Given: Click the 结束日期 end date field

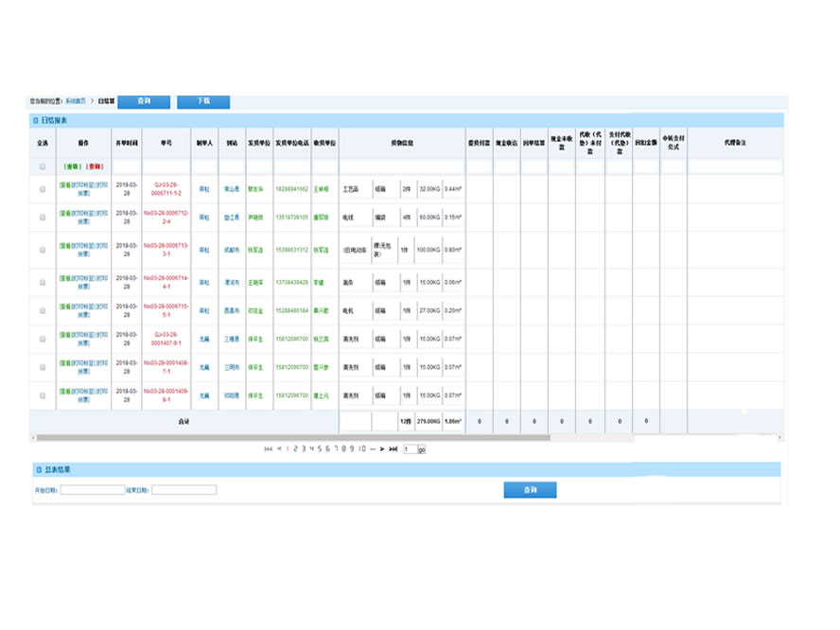Looking at the screenshot, I should (x=184, y=490).
